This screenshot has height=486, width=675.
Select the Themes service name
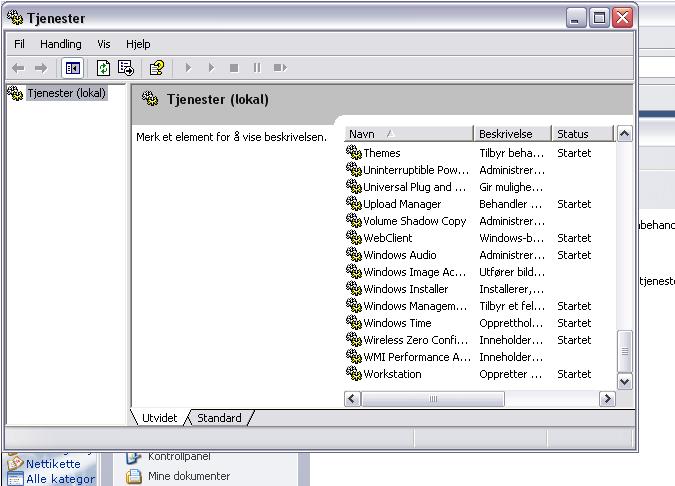click(381, 153)
